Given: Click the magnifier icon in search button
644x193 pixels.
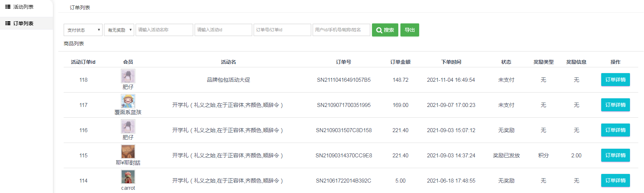Looking at the screenshot, I should [379, 30].
